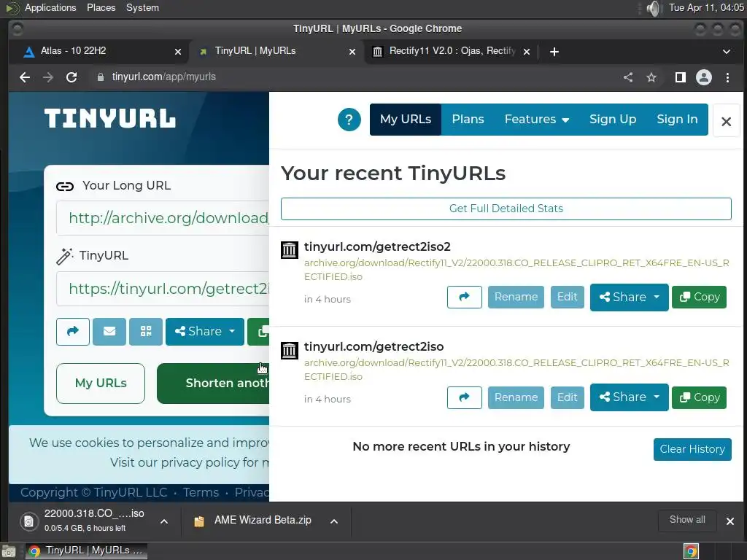Copy the tinyurl.com/getrect2iso link

pos(700,397)
